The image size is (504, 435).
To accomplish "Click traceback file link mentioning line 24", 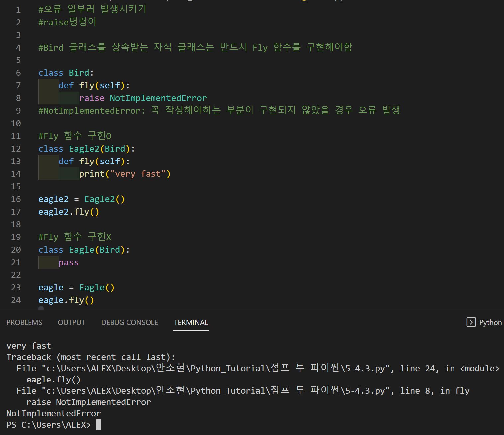I will (x=258, y=368).
